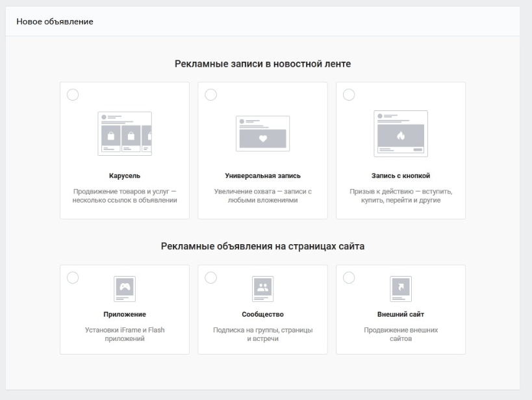Screen dimensions: 532x400
Task: Click the carousel shopping bags illustration
Action: 125,134
